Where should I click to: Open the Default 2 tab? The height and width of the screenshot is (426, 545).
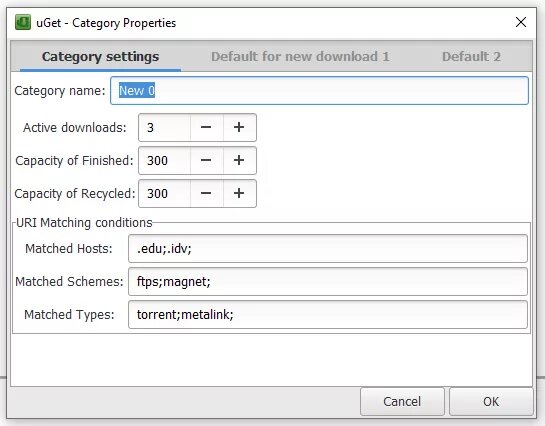(x=471, y=56)
